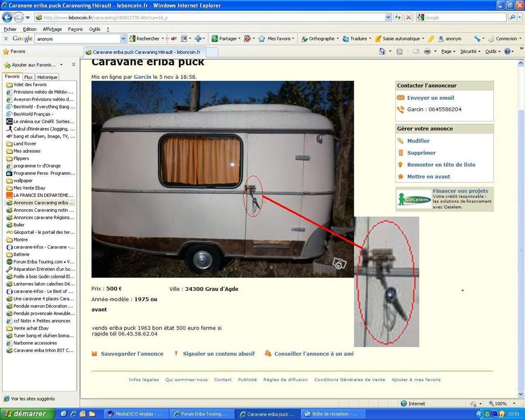The width and height of the screenshot is (525, 420).
Task: Open the Land Rover favorites folder
Action: [25, 144]
